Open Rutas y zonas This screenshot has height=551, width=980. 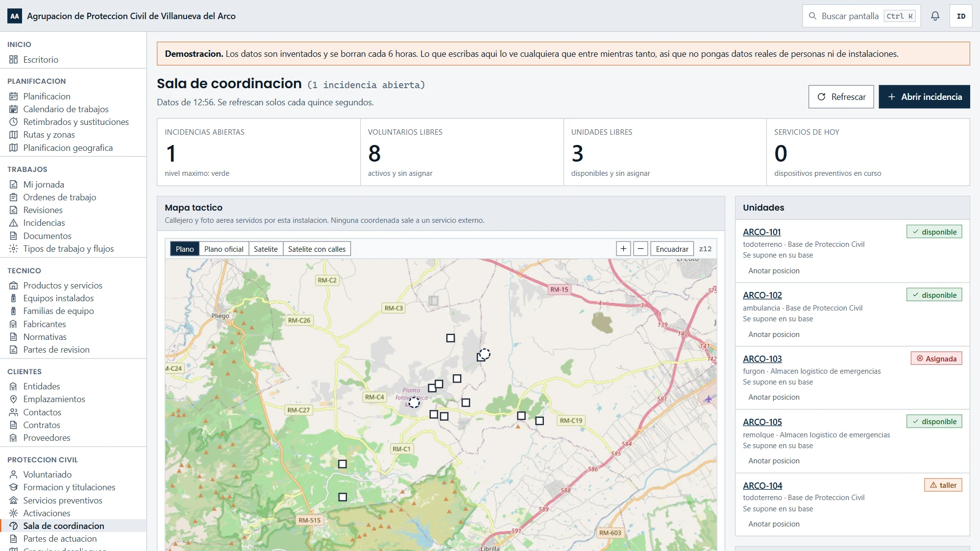[x=73, y=135]
